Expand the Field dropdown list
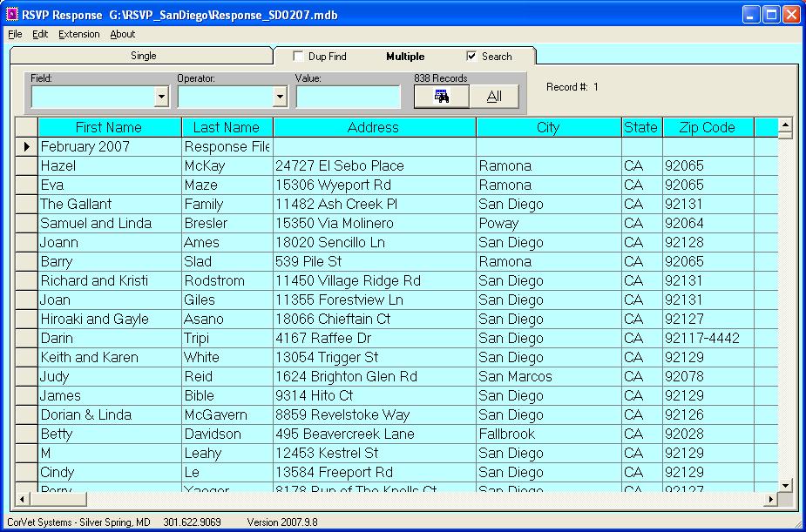 click(161, 98)
